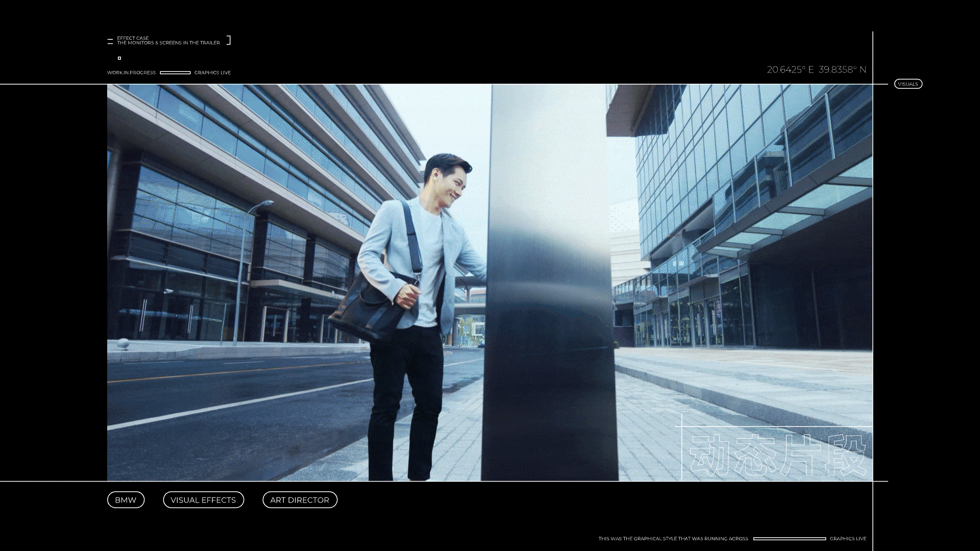This screenshot has height=551, width=980.
Task: Click the EFFECT CASE heading text
Action: pyautogui.click(x=133, y=38)
